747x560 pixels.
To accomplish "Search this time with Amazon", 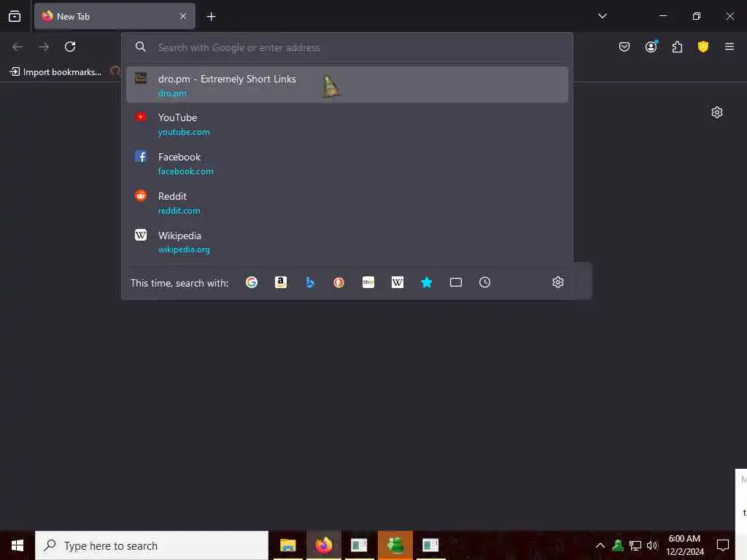I will click(x=281, y=282).
